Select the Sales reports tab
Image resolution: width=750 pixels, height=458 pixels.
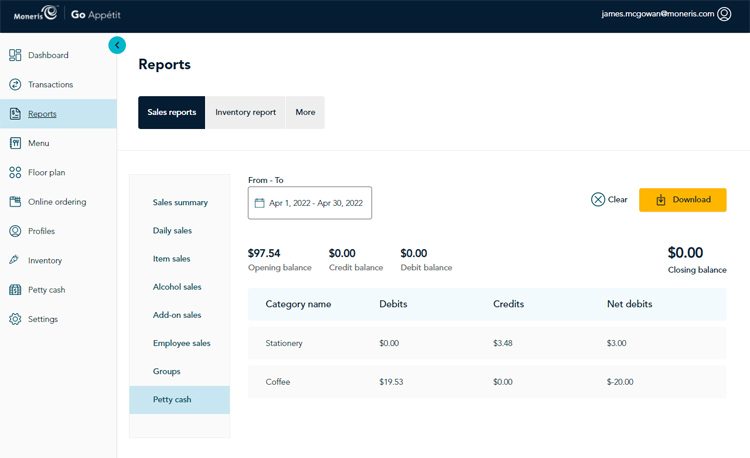[x=172, y=112]
